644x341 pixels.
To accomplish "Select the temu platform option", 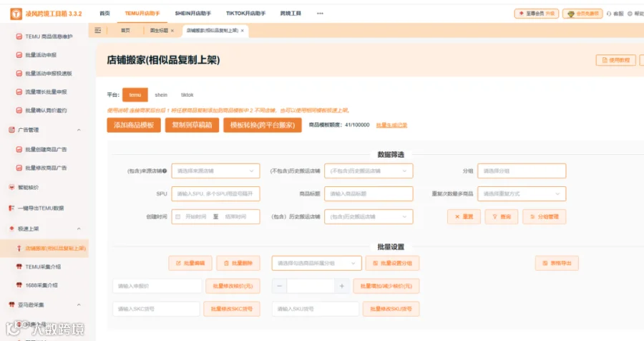I will 135,95.
